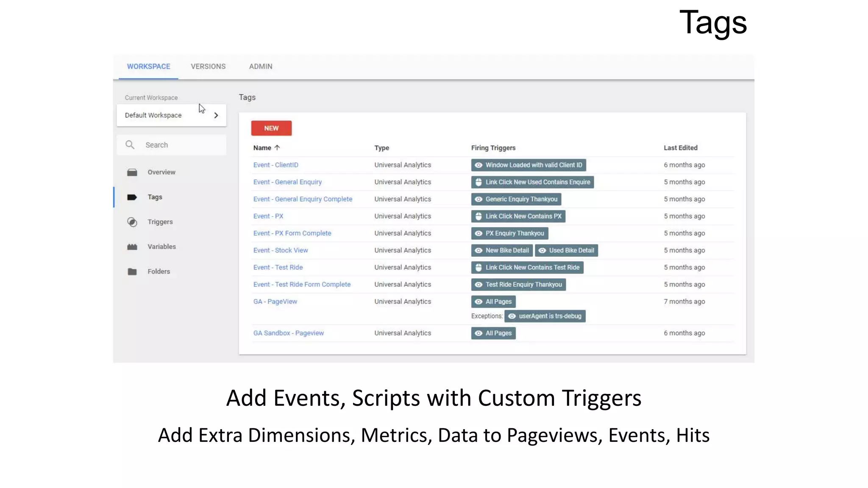Viewport: 868px width, 488px height.
Task: Click the Used Bike Detail trigger chip
Action: (566, 250)
